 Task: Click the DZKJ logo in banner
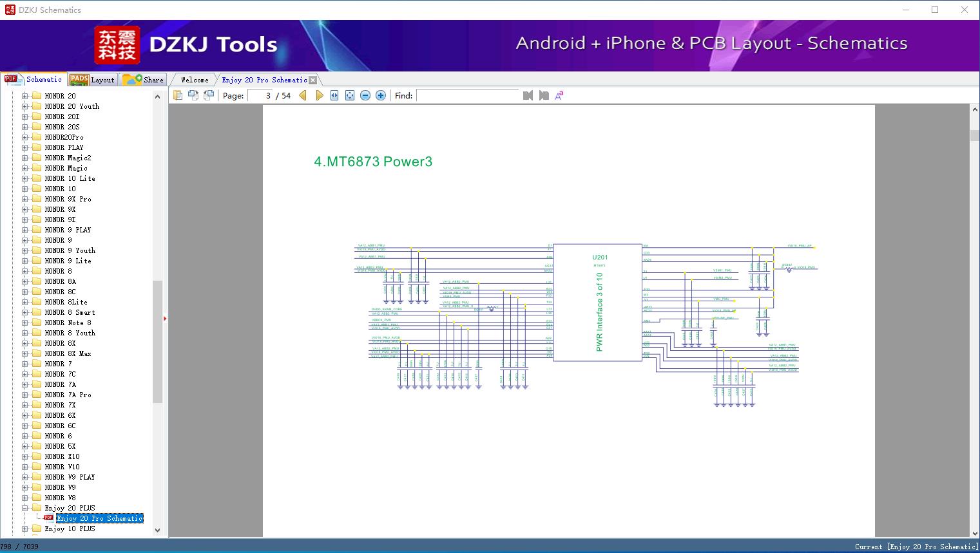tap(117, 45)
